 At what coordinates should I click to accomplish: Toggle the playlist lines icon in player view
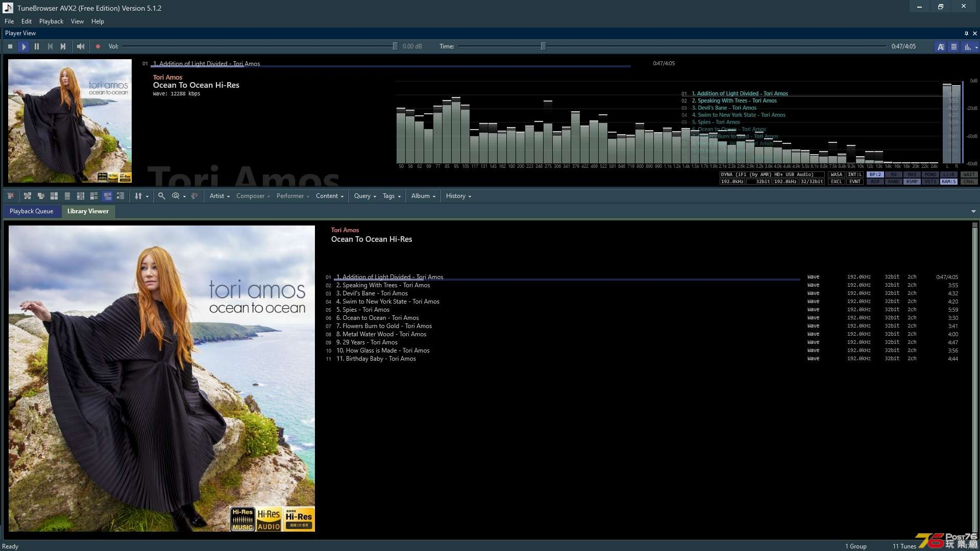pyautogui.click(x=953, y=46)
